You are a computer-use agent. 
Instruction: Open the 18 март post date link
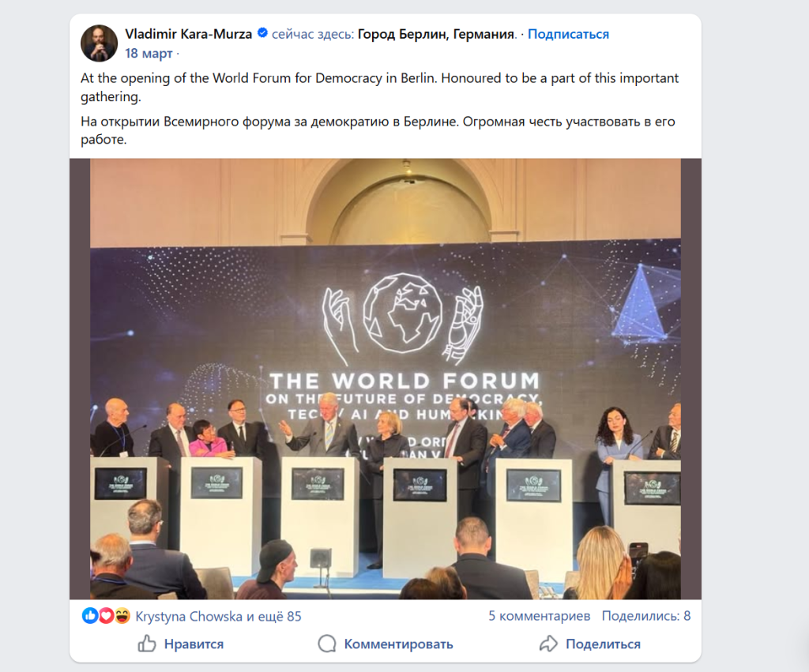pyautogui.click(x=149, y=53)
